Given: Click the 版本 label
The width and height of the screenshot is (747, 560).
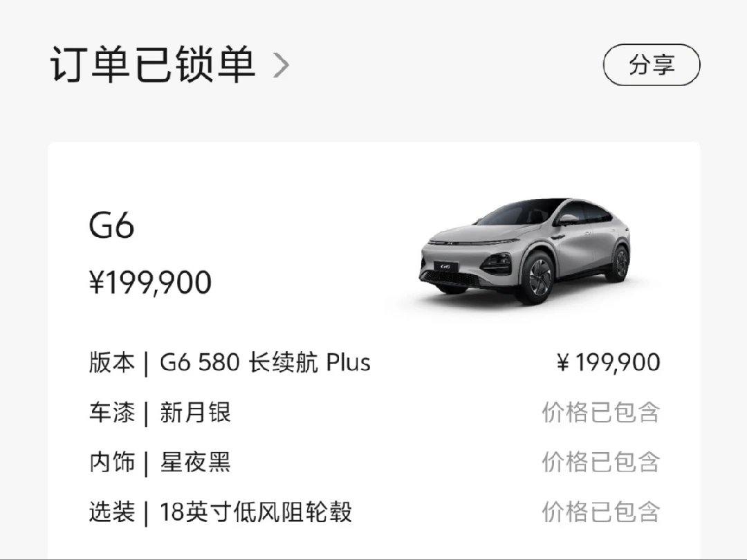Looking at the screenshot, I should pyautogui.click(x=112, y=362).
